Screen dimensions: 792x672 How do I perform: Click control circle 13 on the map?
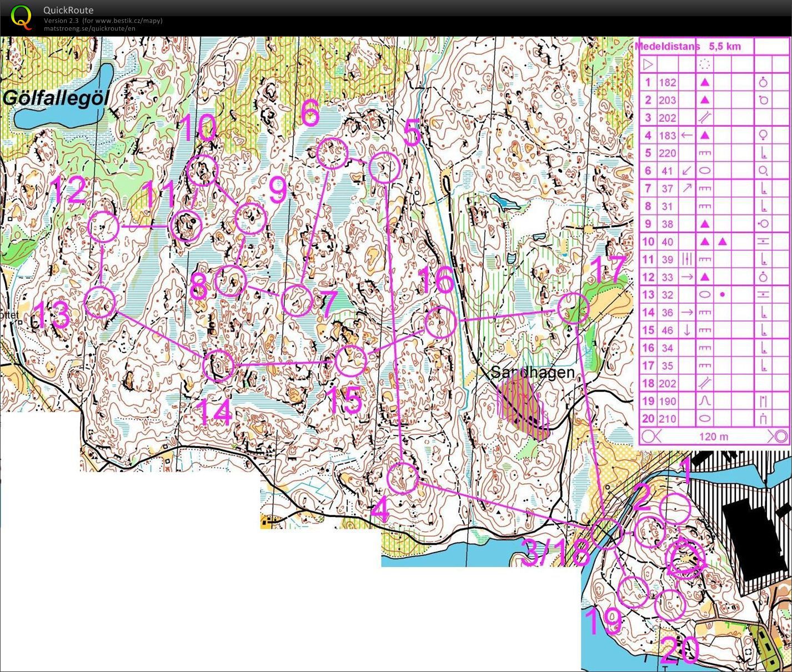tap(100, 302)
